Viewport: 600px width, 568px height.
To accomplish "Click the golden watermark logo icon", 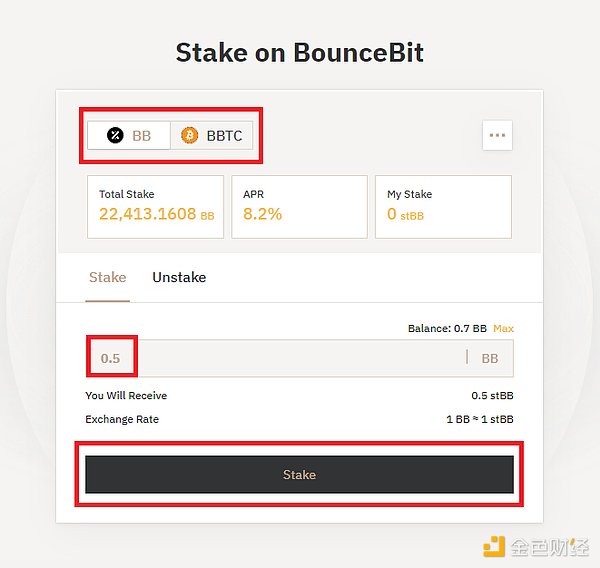I will [x=494, y=546].
